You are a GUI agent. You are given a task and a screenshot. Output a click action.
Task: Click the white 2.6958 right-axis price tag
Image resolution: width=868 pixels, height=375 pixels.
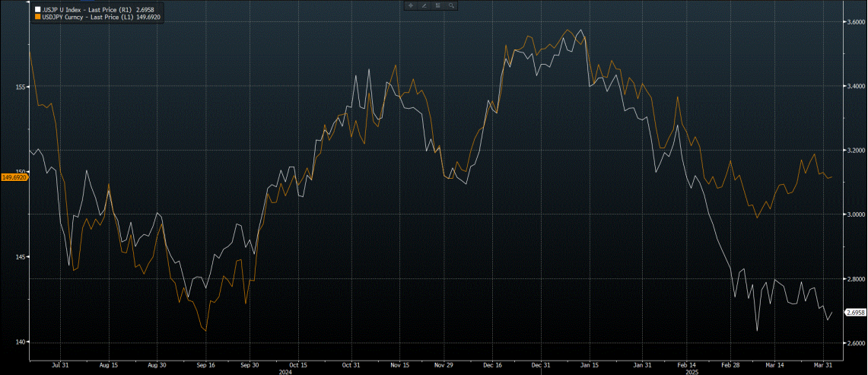point(855,313)
